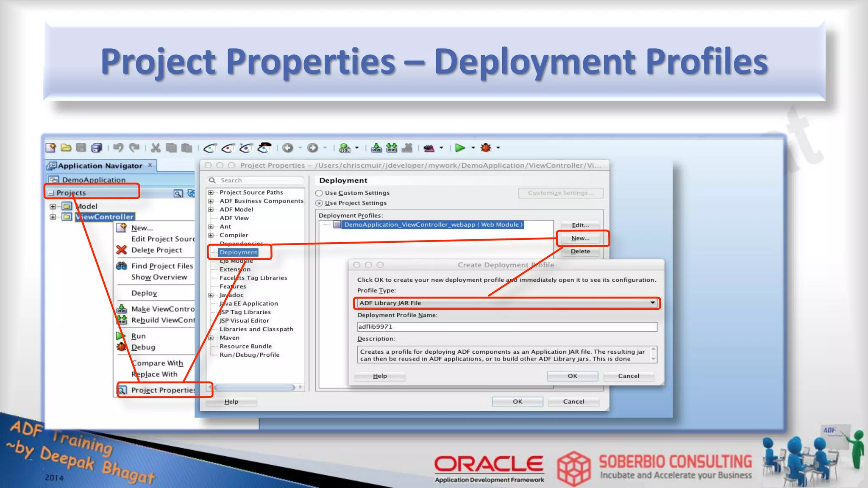Image resolution: width=868 pixels, height=488 pixels.
Task: Expand the Model project folder
Action: point(53,207)
